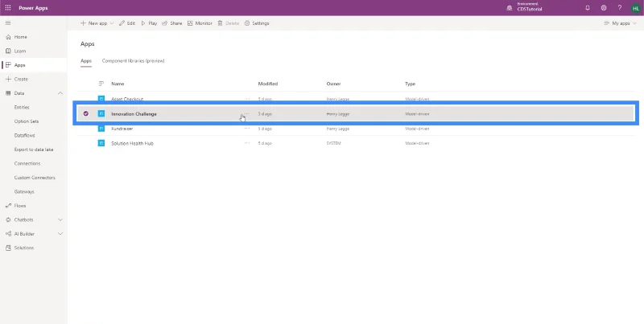Open Connections in sidebar

click(x=27, y=163)
